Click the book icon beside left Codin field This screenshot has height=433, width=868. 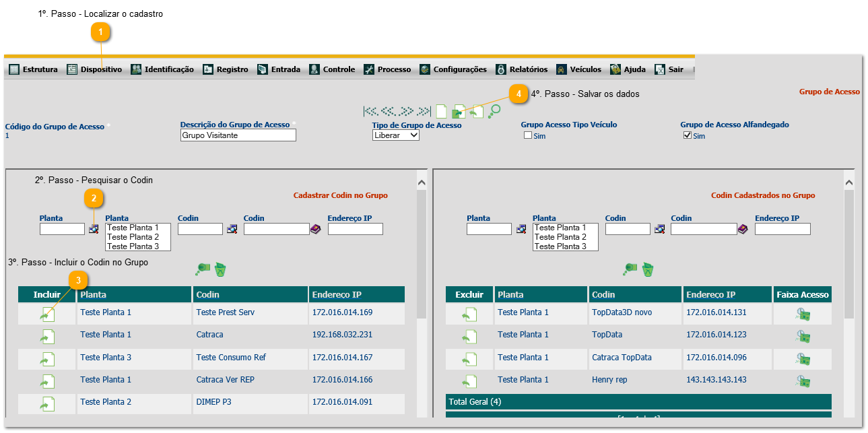coord(315,229)
